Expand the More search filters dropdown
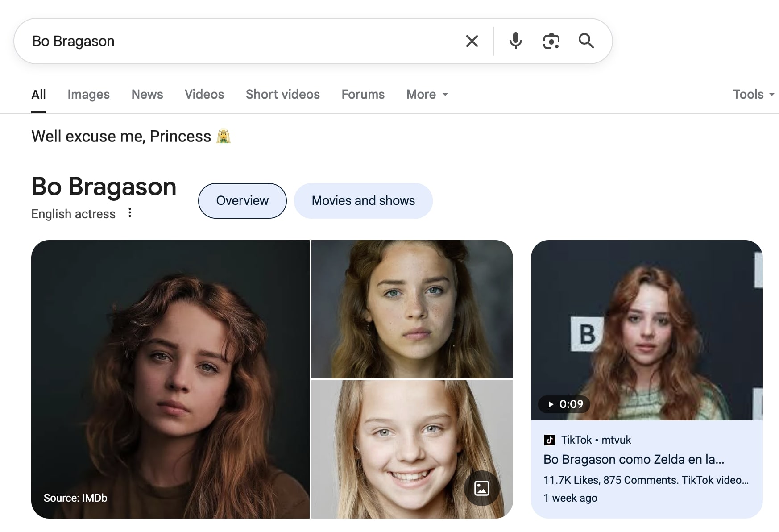This screenshot has width=779, height=532. 427,94
